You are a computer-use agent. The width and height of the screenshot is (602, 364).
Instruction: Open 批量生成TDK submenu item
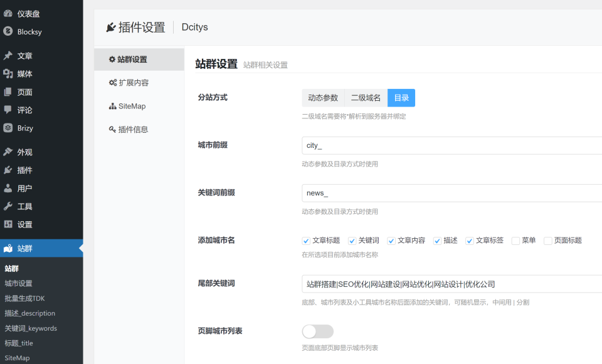24,298
